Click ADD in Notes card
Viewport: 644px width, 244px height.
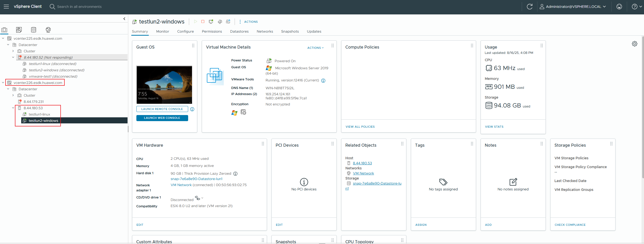(x=488, y=225)
